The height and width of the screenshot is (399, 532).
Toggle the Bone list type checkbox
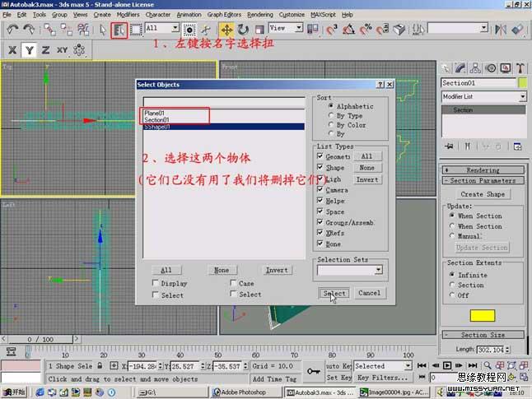320,244
